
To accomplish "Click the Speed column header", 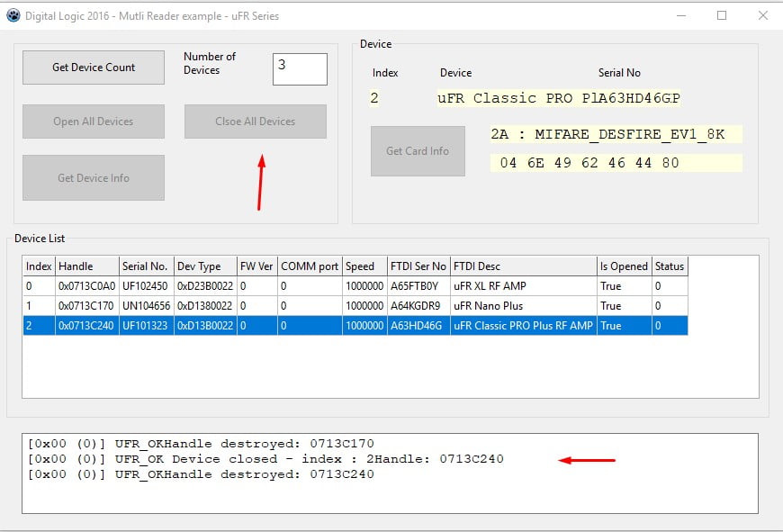I will (x=365, y=266).
